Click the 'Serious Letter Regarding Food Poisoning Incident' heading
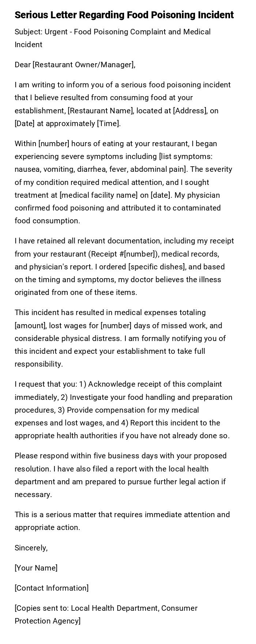 (124, 15)
